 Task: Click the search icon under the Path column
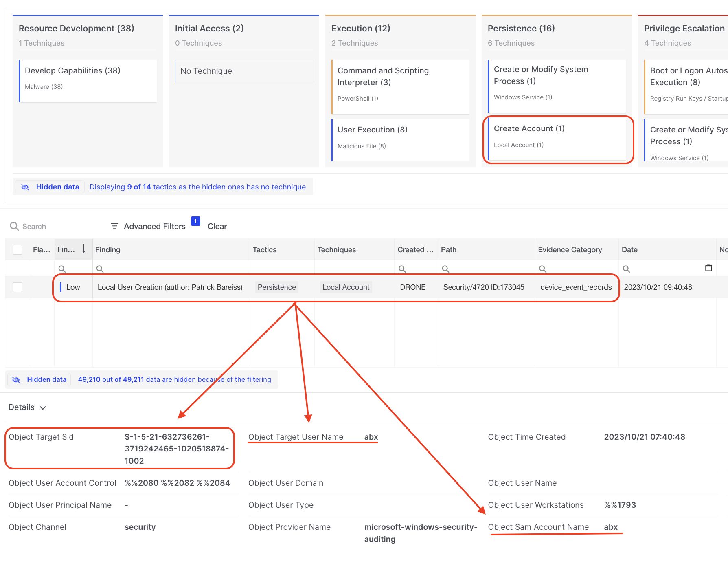445,269
